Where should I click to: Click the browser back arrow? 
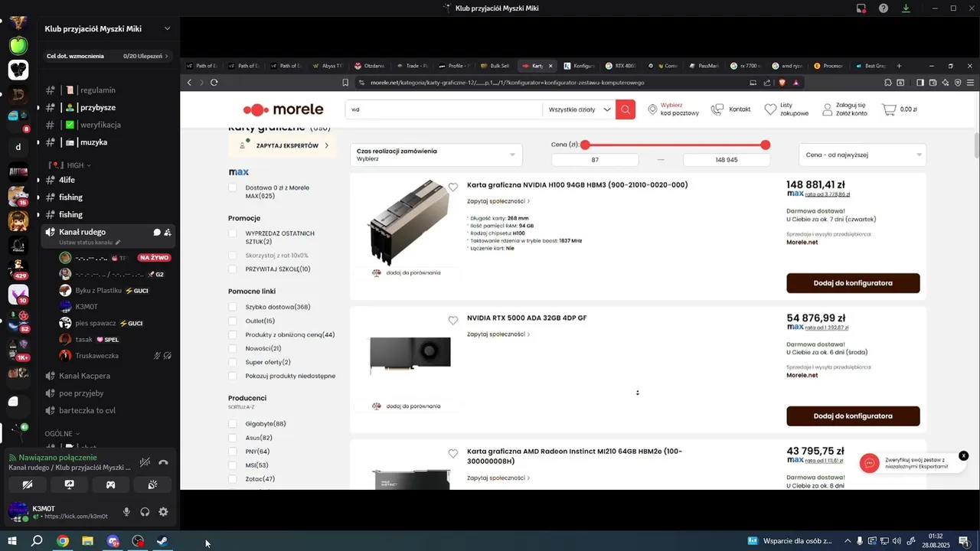click(x=190, y=83)
